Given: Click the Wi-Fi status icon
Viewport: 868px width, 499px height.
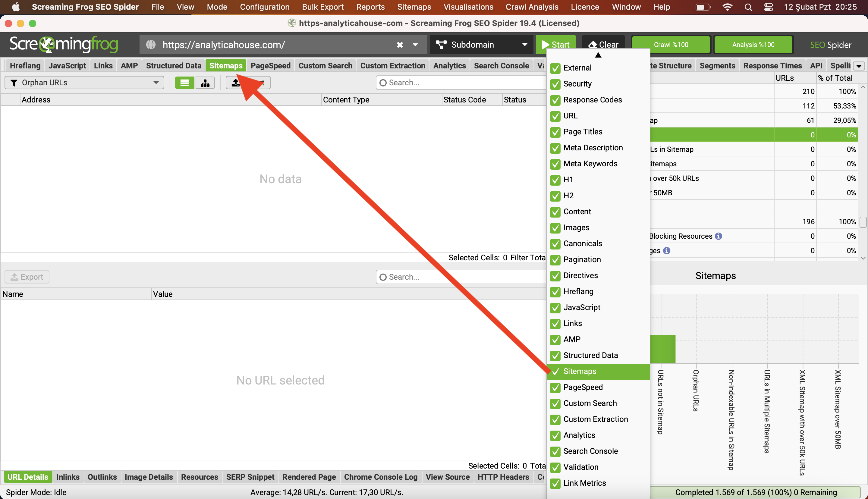Looking at the screenshot, I should pos(727,7).
